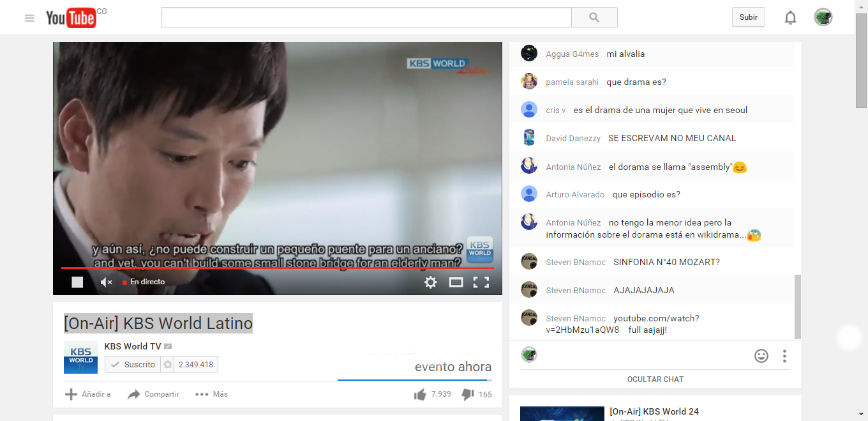This screenshot has width=868, height=421.
Task: Enter full screen mode
Action: pyautogui.click(x=481, y=282)
